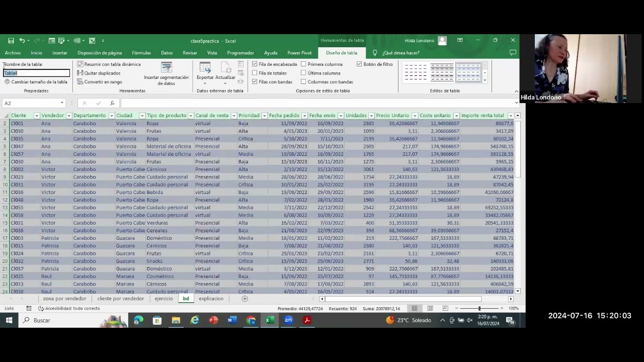Image resolution: width=644 pixels, height=362 pixels.
Task: Enable Columnas con bandas checkbox
Action: pos(303,82)
